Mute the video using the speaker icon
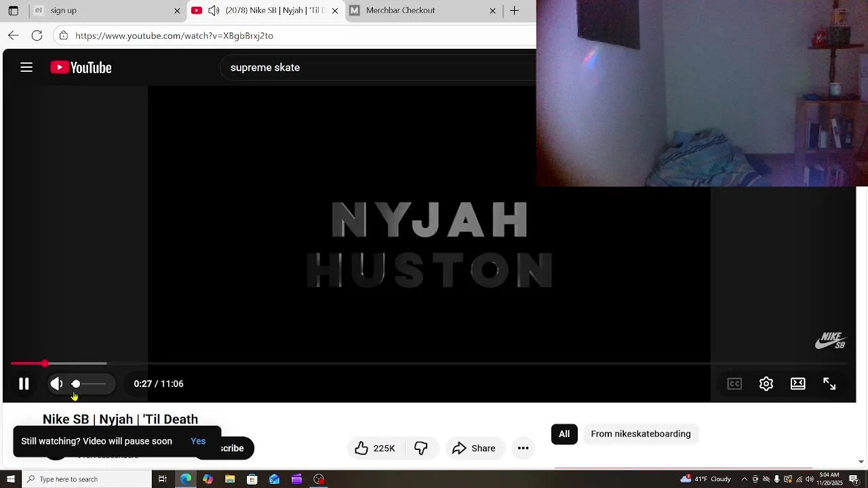 57,384
